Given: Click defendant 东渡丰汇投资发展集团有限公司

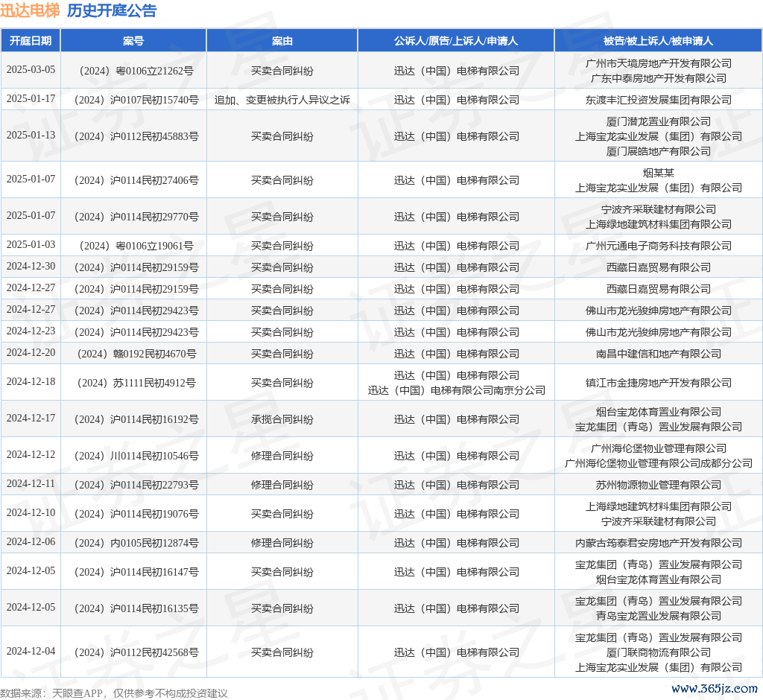Looking at the screenshot, I should (x=659, y=100).
